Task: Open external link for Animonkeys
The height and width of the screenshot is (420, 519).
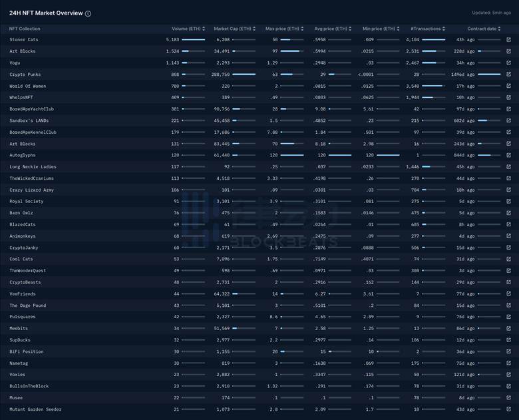Action: coord(508,236)
